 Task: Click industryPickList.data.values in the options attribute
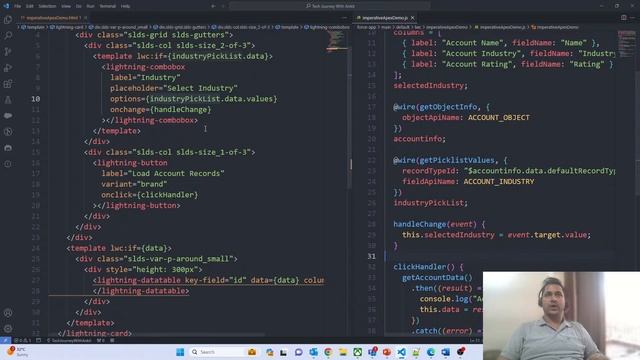point(211,99)
